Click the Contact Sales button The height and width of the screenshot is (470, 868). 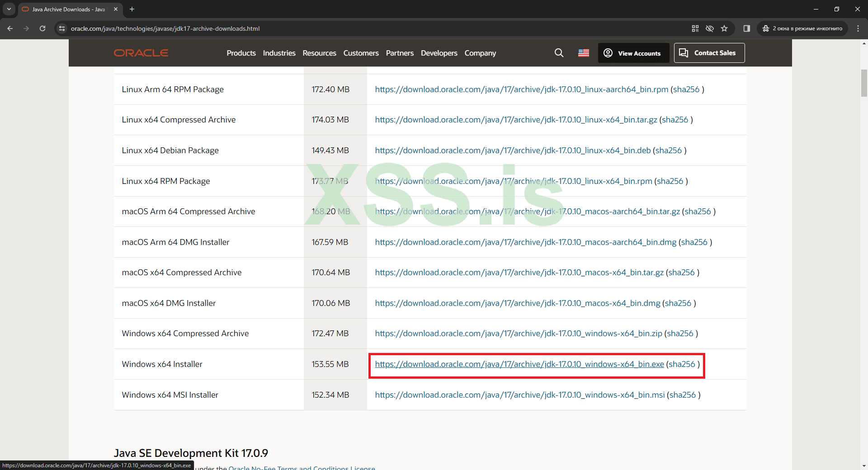pyautogui.click(x=709, y=53)
